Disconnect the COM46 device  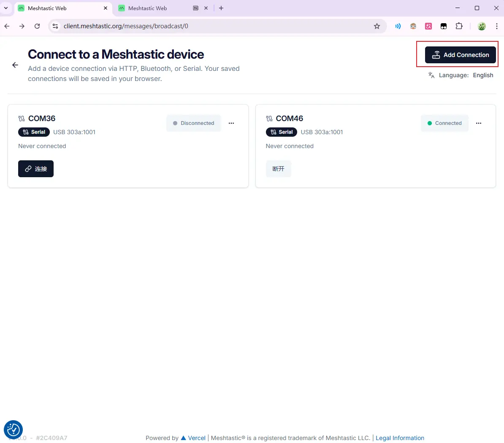coord(278,169)
